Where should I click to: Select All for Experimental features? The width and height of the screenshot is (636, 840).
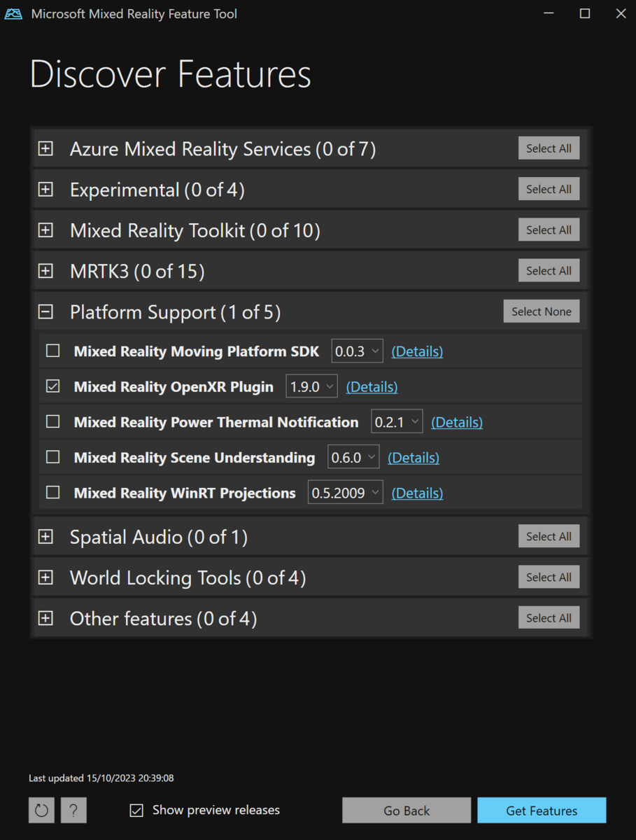[549, 189]
